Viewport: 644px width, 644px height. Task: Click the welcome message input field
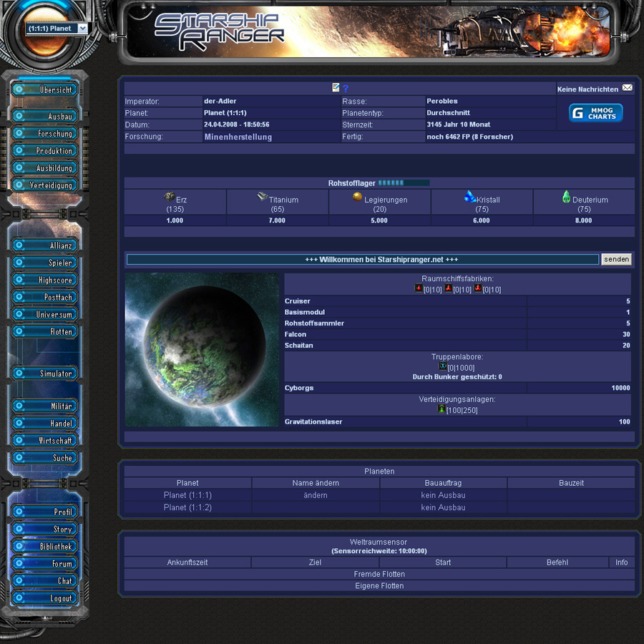pos(362,260)
